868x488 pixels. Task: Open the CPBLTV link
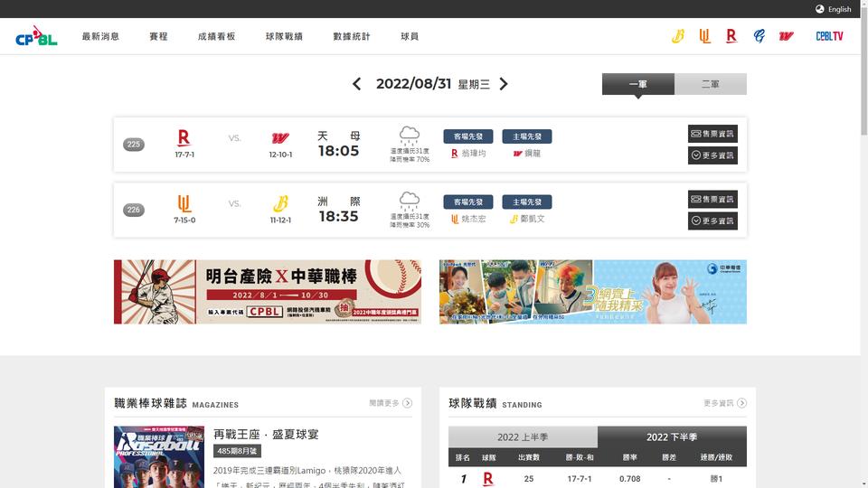point(829,36)
